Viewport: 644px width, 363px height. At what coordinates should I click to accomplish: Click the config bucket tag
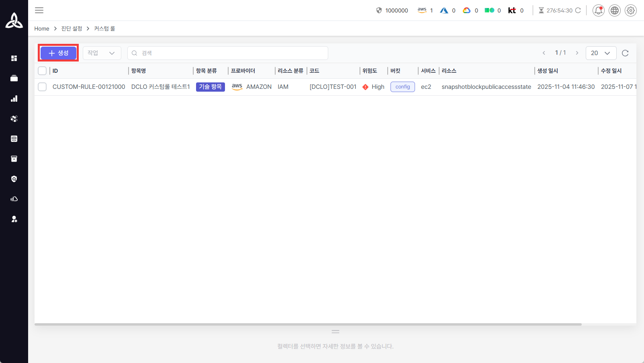point(403,87)
